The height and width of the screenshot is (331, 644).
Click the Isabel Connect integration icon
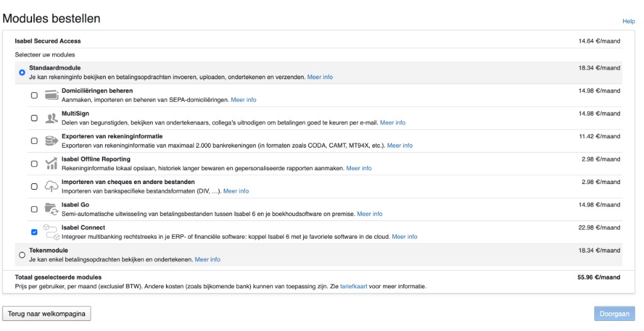[x=51, y=232]
